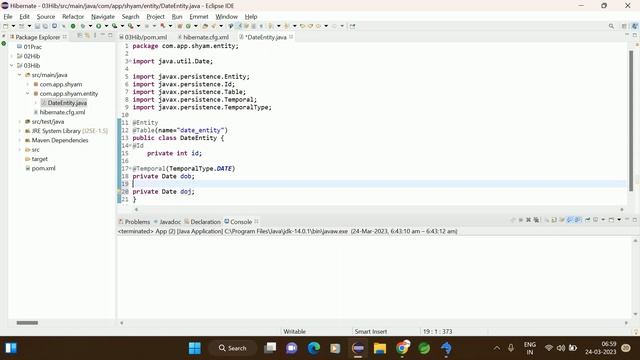
Task: Select the 02Hib project
Action: [x=31, y=56]
